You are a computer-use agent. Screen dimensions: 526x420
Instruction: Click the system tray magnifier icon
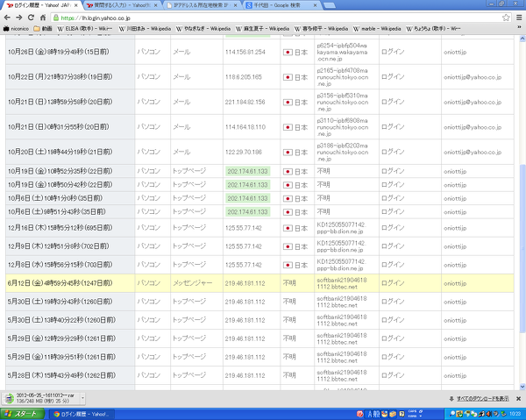pyautogui.click(x=451, y=414)
